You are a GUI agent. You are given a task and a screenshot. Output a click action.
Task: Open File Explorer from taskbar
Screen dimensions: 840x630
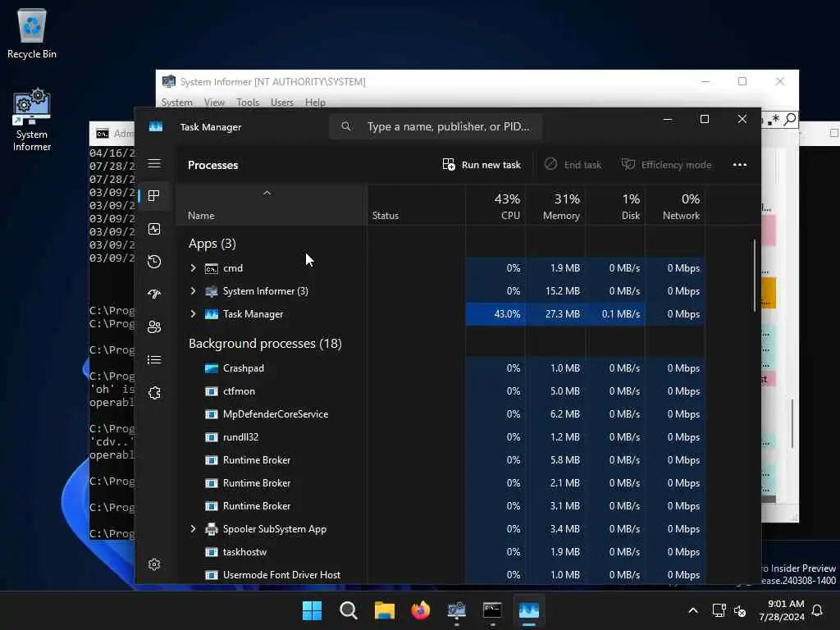(x=384, y=610)
